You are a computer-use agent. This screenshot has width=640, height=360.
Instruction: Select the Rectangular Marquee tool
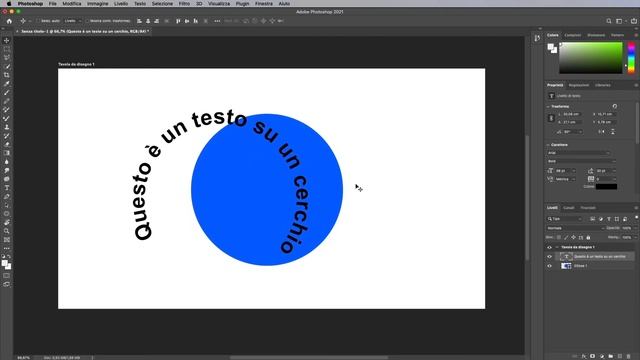(7, 49)
